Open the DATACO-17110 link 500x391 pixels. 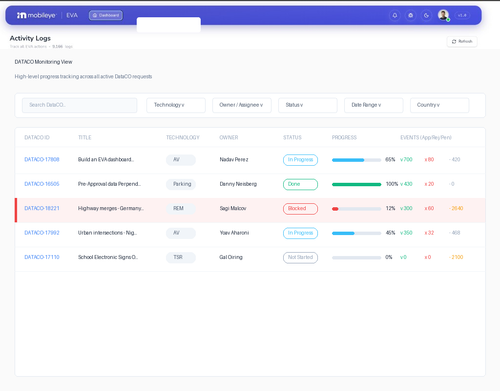coord(42,257)
